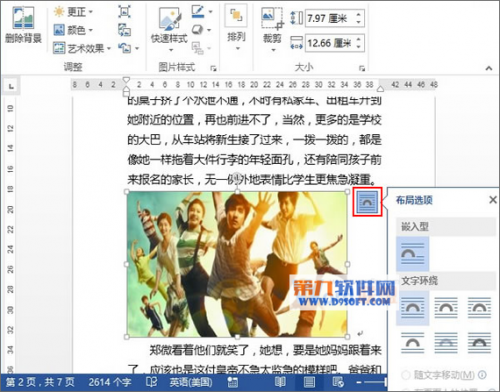Open the 颜色 color dropdown

coord(73,30)
